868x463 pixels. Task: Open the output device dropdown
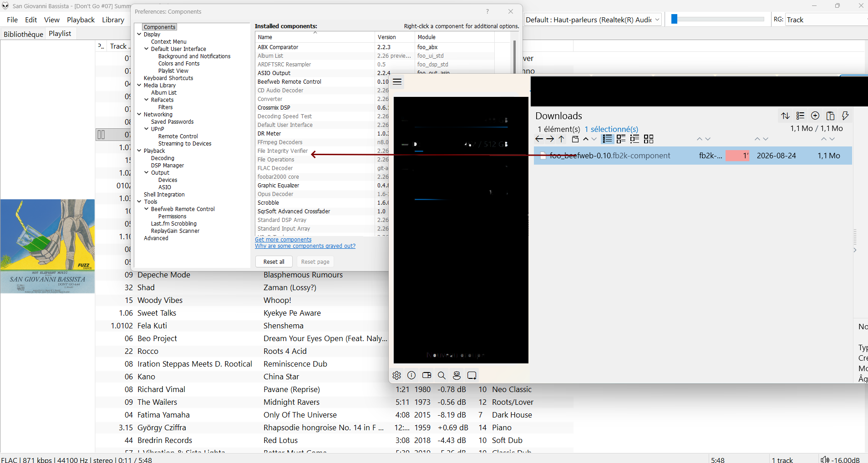(593, 20)
